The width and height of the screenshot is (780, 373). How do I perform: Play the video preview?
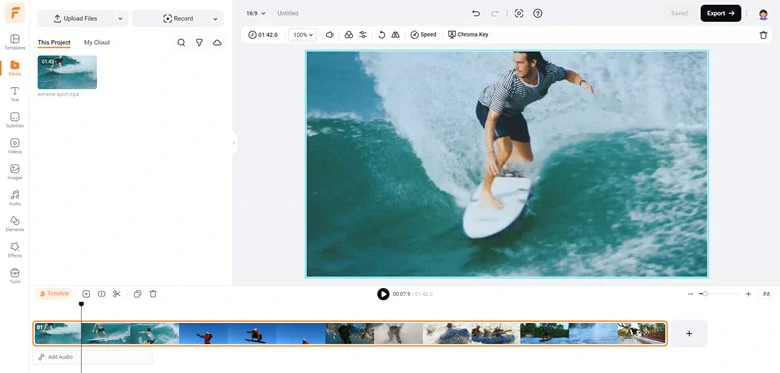(383, 294)
